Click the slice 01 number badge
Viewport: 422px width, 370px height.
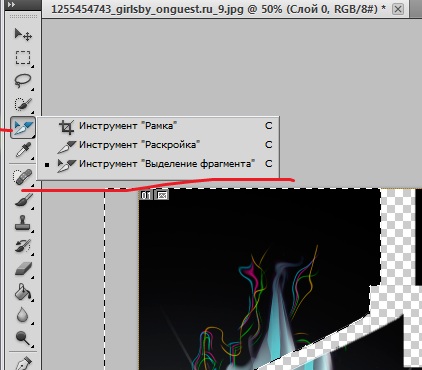[x=146, y=195]
